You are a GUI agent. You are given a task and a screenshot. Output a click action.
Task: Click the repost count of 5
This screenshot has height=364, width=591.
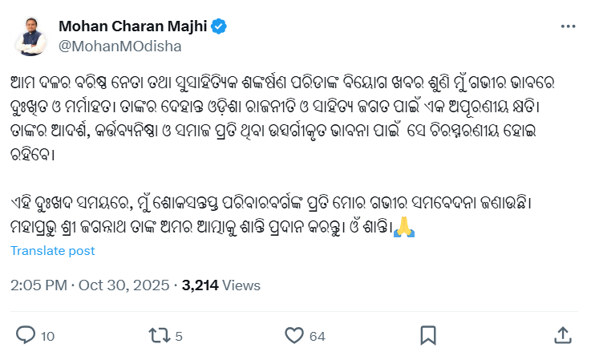179,336
